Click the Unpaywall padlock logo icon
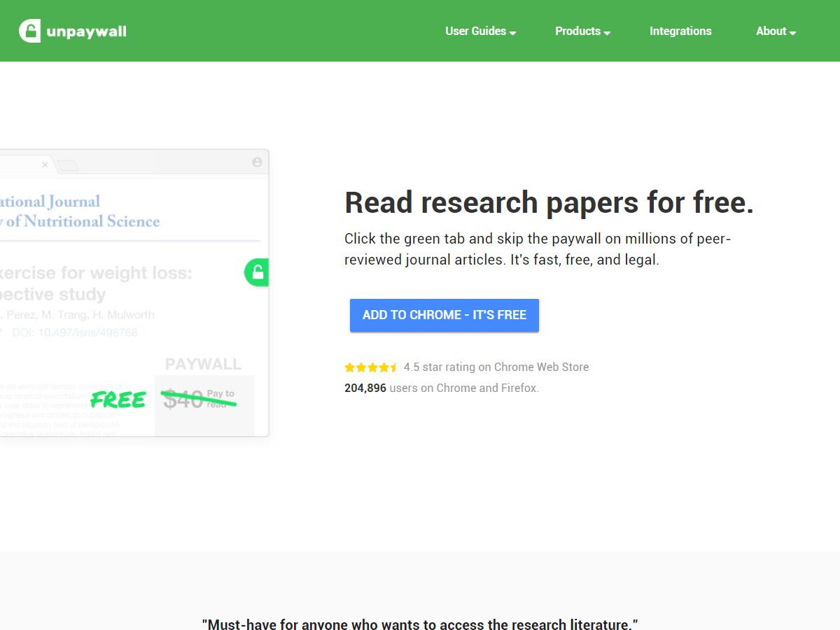The height and width of the screenshot is (630, 840). (x=29, y=31)
